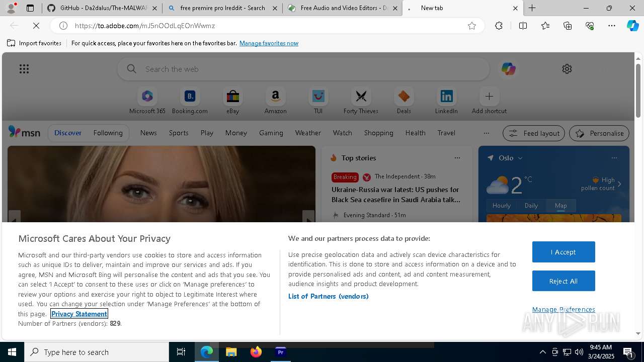View site information icon in address bar
The image size is (644, 362).
[x=63, y=26]
